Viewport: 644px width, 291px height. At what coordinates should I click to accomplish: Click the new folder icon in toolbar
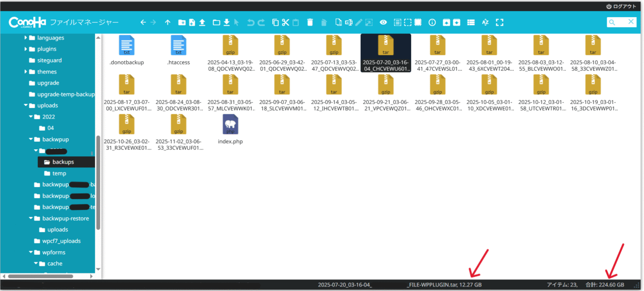pyautogui.click(x=182, y=23)
